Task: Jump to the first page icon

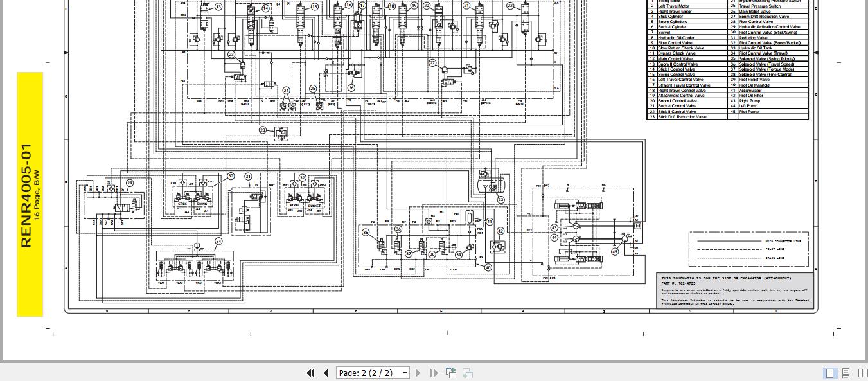Action: point(311,372)
